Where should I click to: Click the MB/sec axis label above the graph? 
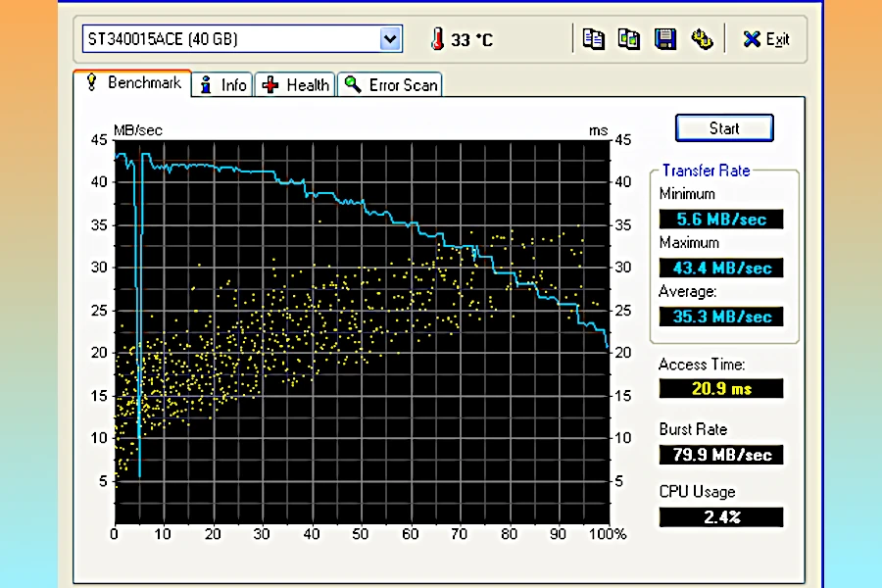tap(138, 130)
